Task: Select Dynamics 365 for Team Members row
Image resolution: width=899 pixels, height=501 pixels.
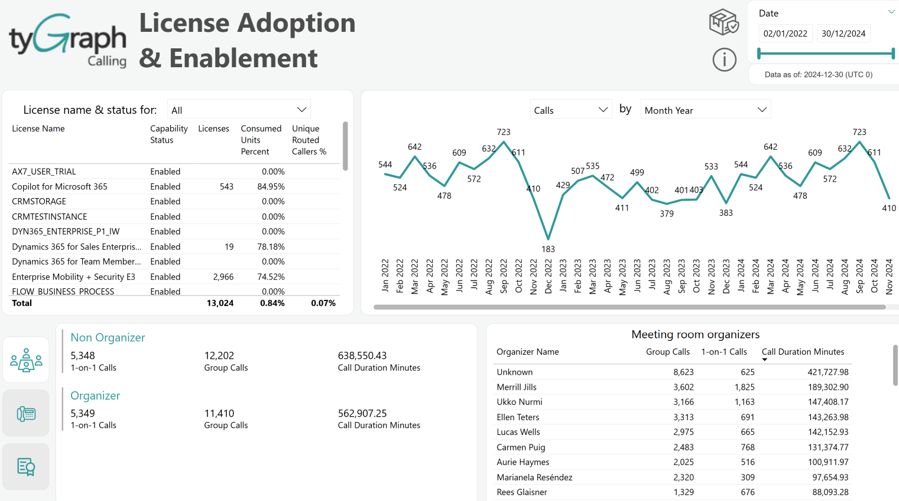Action: pos(175,261)
